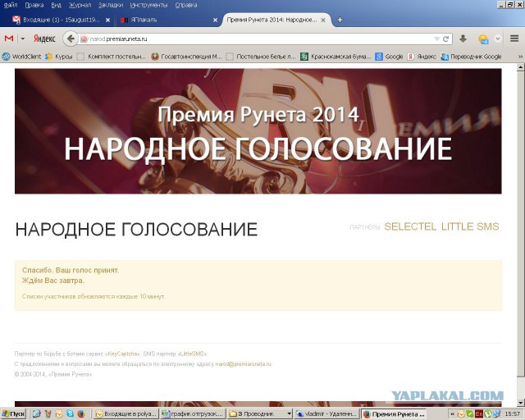Open the Закладки menu
The image size is (525, 420).
[111, 5]
